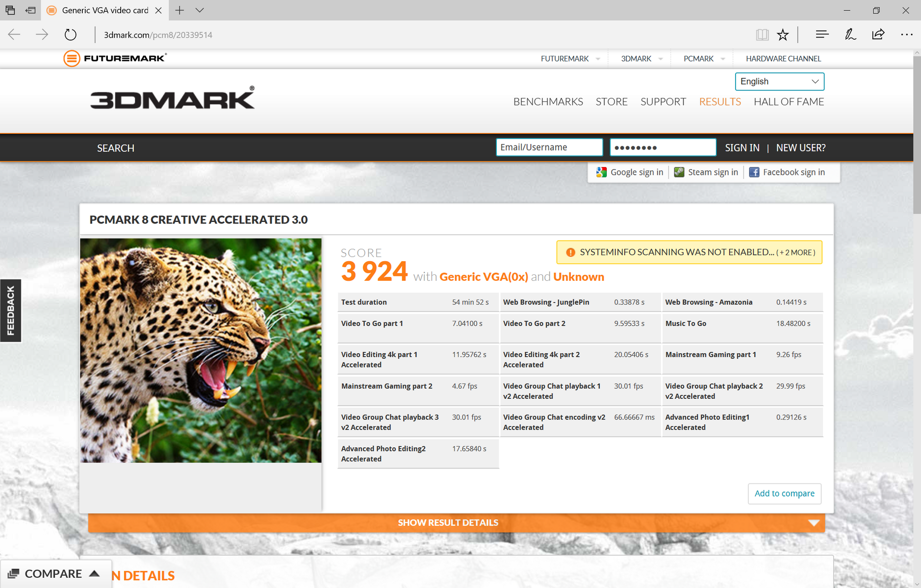The height and width of the screenshot is (588, 921).
Task: Click the leopard benchmark thumbnail
Action: [201, 350]
